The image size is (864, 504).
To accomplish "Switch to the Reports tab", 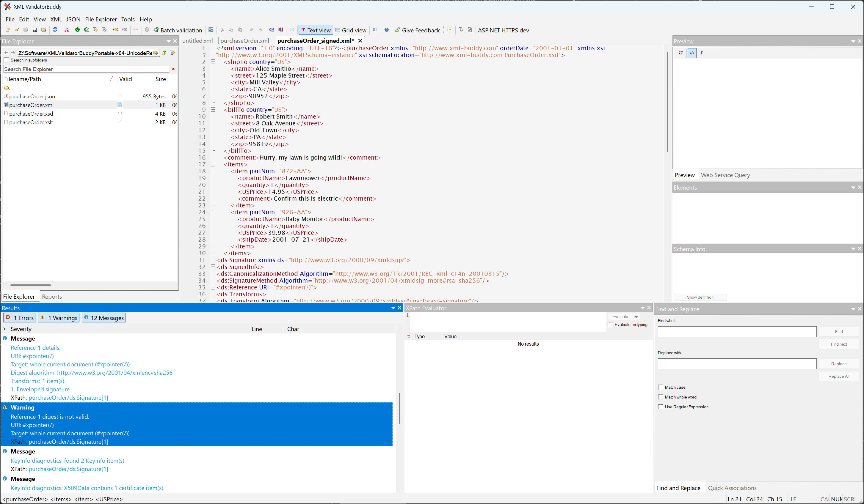I will coord(52,296).
